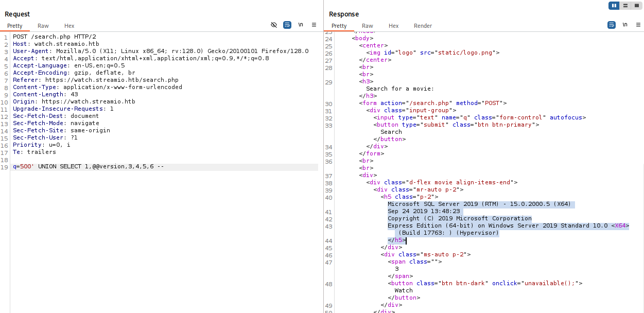Screen dimensions: 644x313
Task: Click the h5 class="p-2" opening tag line
Action: click(x=409, y=197)
